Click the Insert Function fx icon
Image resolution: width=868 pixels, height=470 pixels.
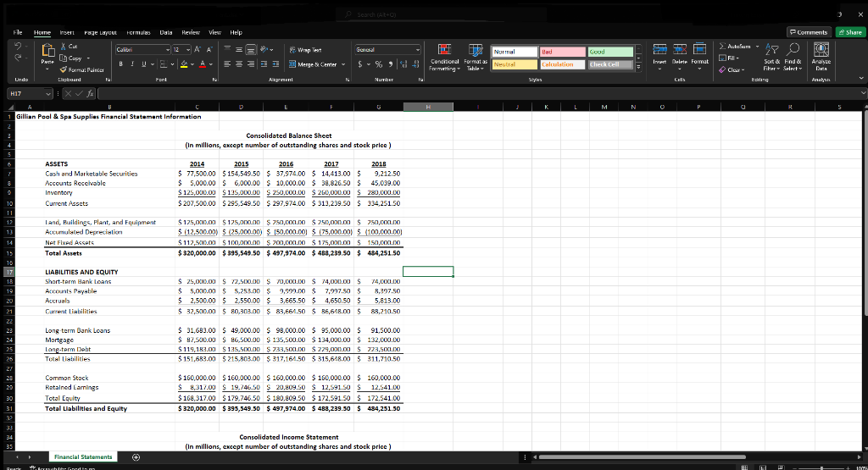92,94
